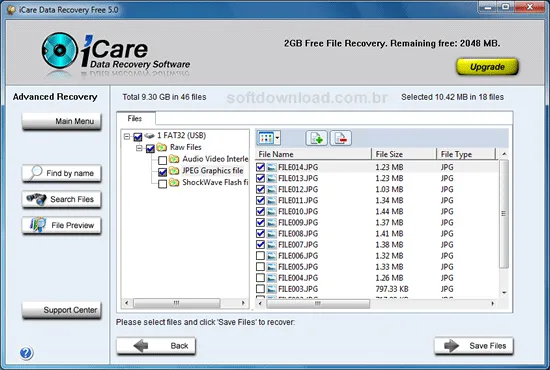
Task: Click the add file (green plus) icon
Action: point(316,138)
